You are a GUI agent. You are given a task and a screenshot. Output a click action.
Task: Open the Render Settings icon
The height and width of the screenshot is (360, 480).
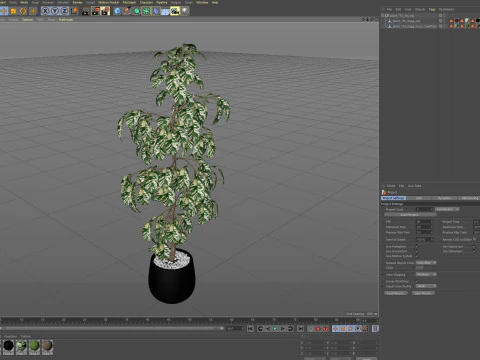pos(106,11)
